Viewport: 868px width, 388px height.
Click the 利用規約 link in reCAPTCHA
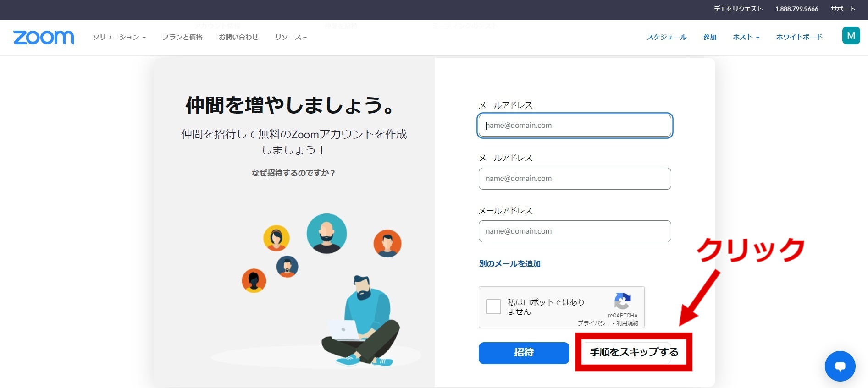click(x=627, y=323)
